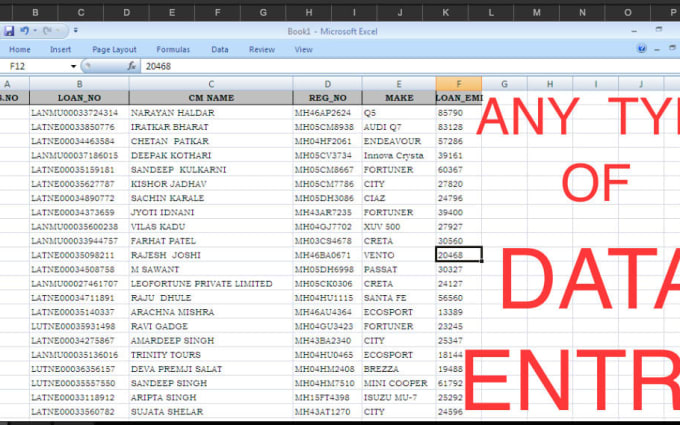Select the MAKE header cell
Viewport: 680px width, 425px height.
[399, 98]
